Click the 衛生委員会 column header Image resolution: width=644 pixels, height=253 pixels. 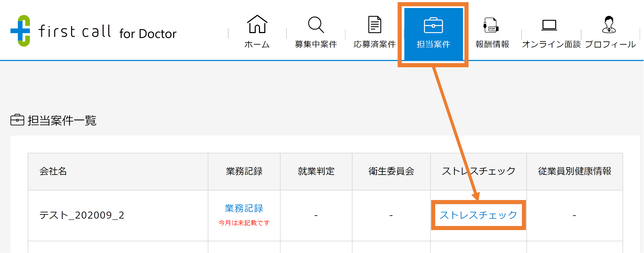pyautogui.click(x=391, y=171)
